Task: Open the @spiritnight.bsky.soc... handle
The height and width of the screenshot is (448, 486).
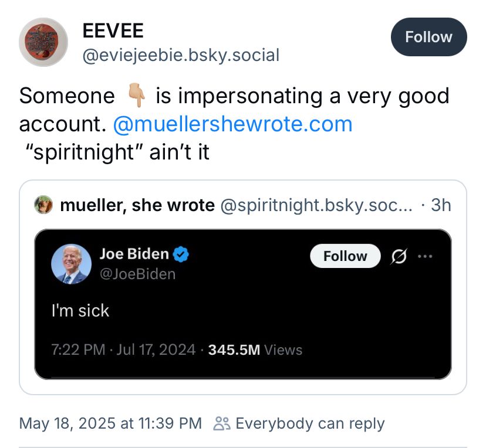Action: coord(316,205)
